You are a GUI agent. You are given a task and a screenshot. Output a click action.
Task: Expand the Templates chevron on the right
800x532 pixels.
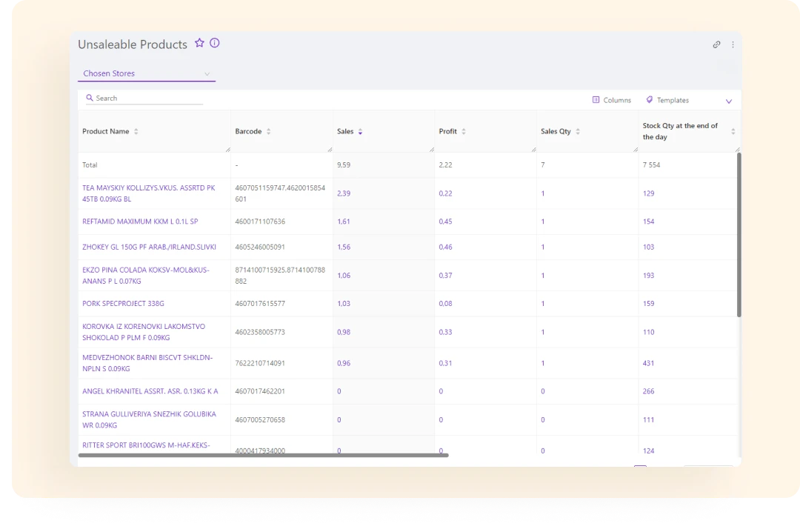click(x=728, y=100)
